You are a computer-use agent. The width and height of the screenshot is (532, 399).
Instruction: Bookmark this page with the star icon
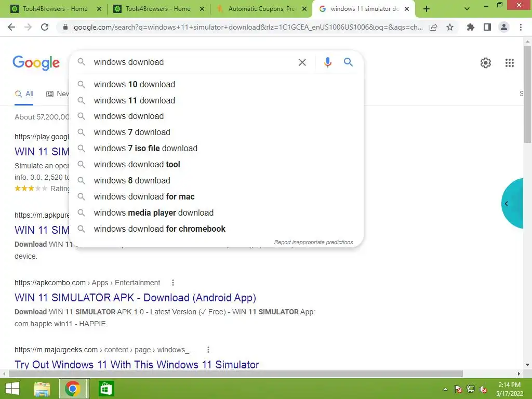[450, 27]
